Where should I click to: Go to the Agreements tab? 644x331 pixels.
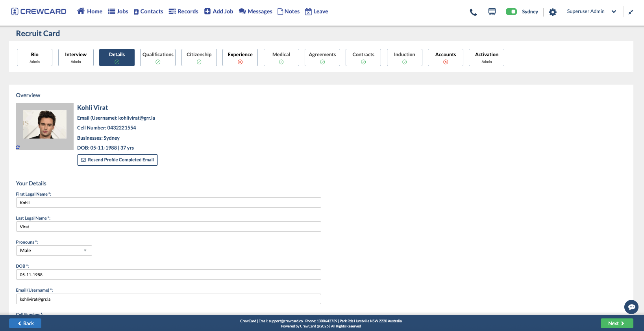coord(322,57)
